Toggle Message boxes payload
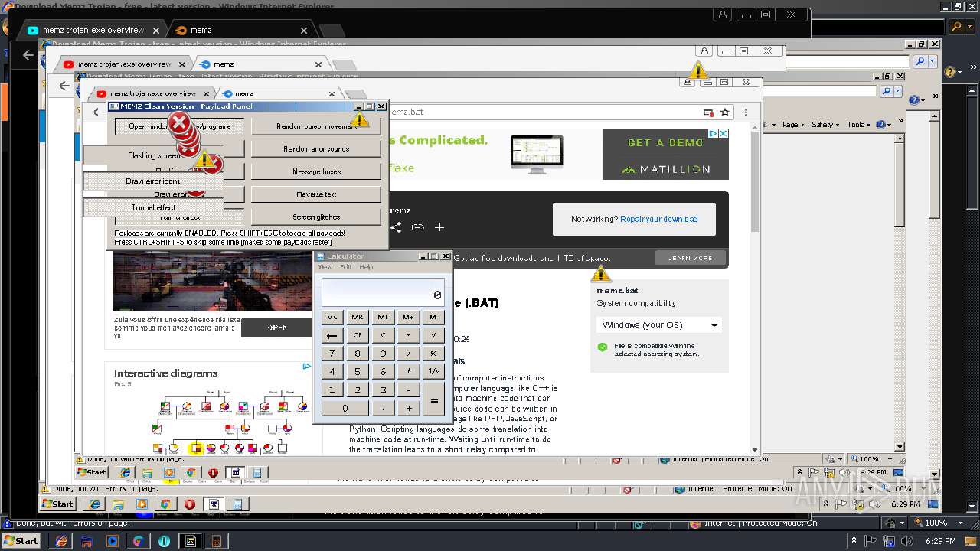This screenshot has width=980, height=551. [x=316, y=171]
